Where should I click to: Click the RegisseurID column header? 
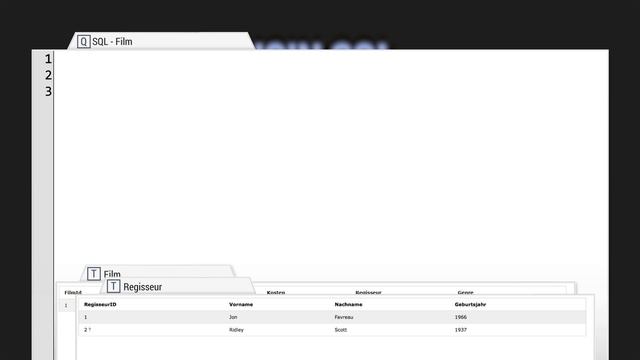(100, 304)
